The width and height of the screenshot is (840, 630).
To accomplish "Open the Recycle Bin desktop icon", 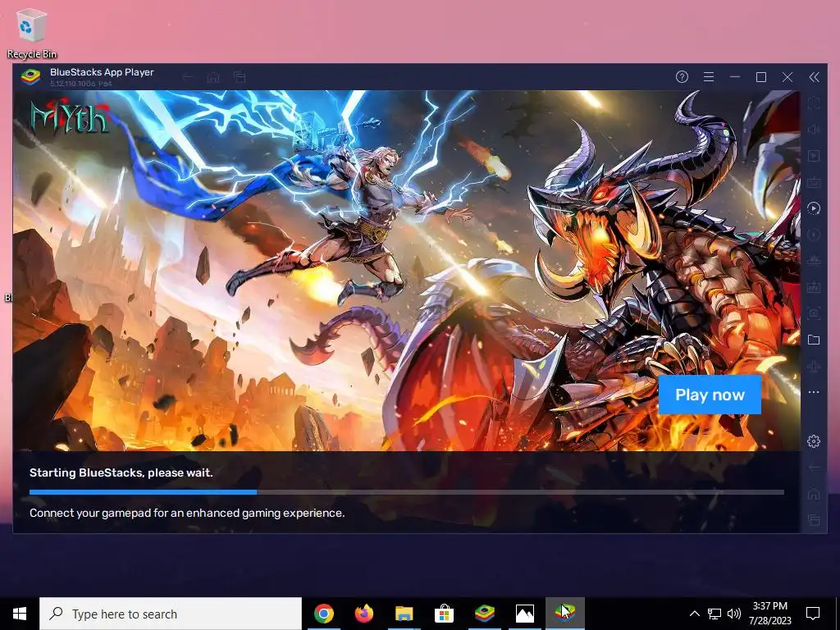I will point(32,33).
